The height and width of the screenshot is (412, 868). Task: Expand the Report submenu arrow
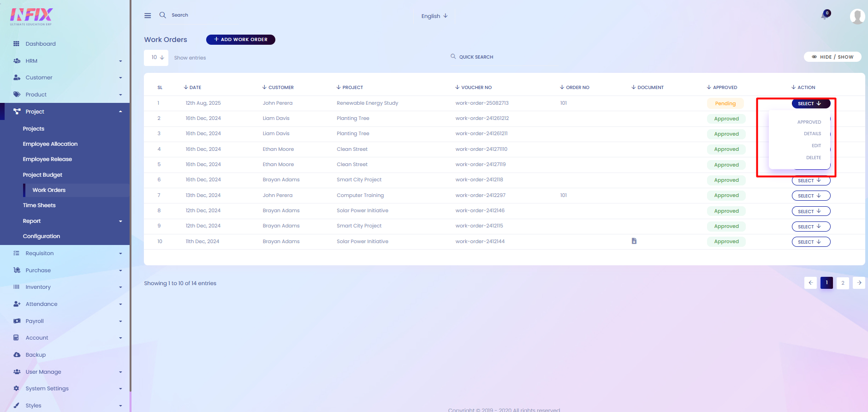120,221
